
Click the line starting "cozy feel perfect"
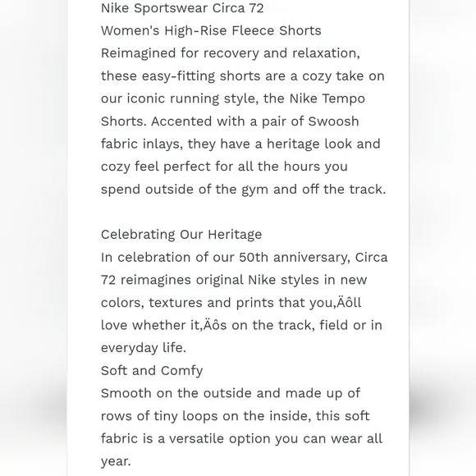(x=224, y=167)
